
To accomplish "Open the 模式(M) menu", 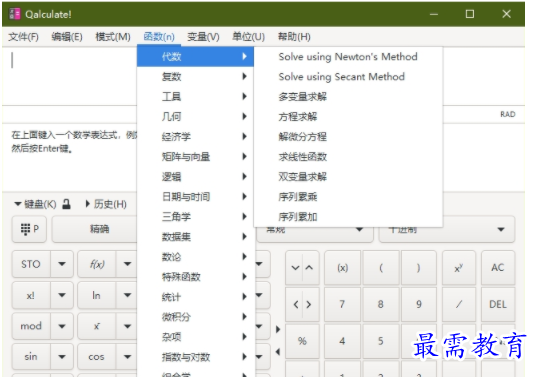I will pyautogui.click(x=113, y=37).
